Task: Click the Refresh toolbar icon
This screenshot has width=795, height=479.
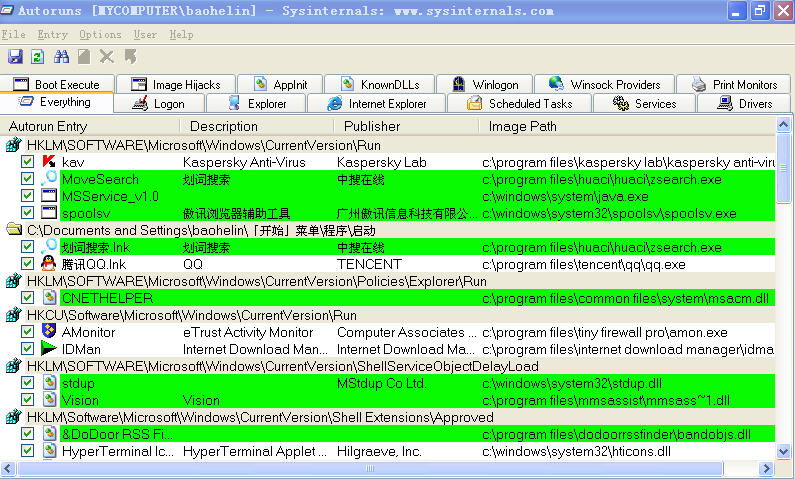Action: coord(37,57)
